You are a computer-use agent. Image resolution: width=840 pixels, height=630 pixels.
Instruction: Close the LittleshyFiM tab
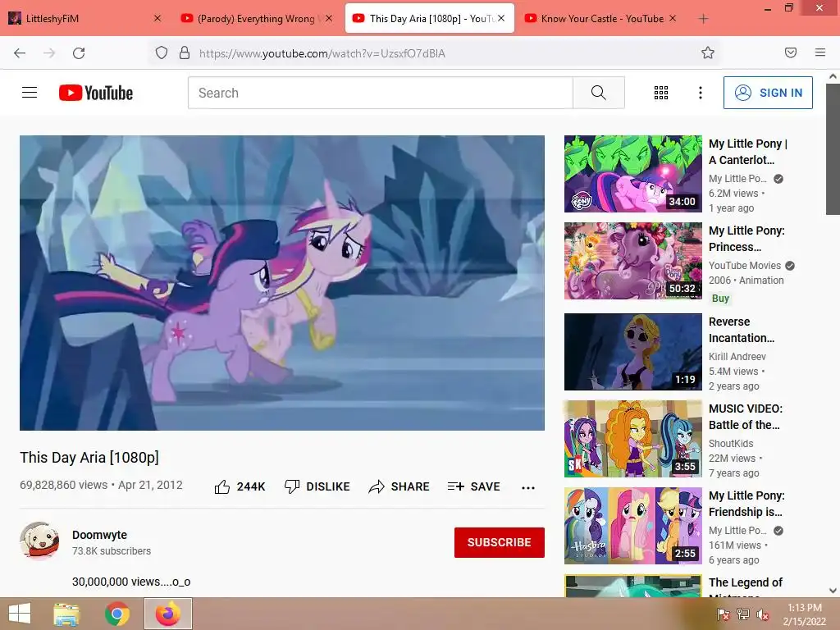click(157, 18)
